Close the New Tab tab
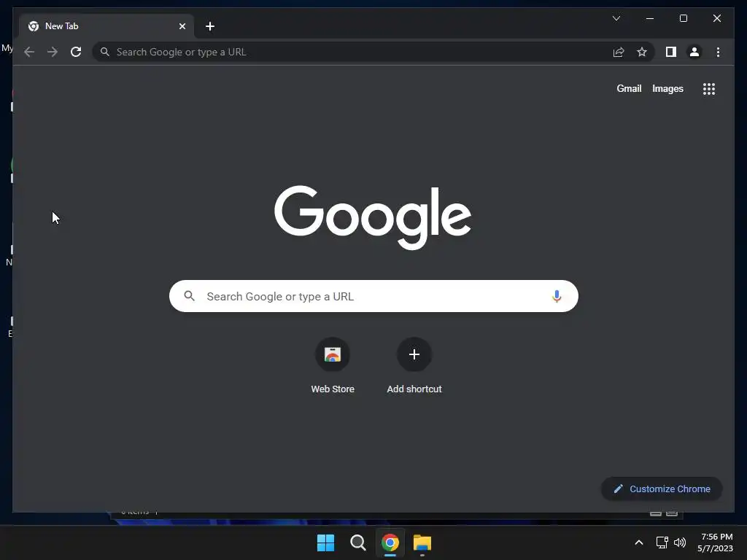 (x=182, y=26)
